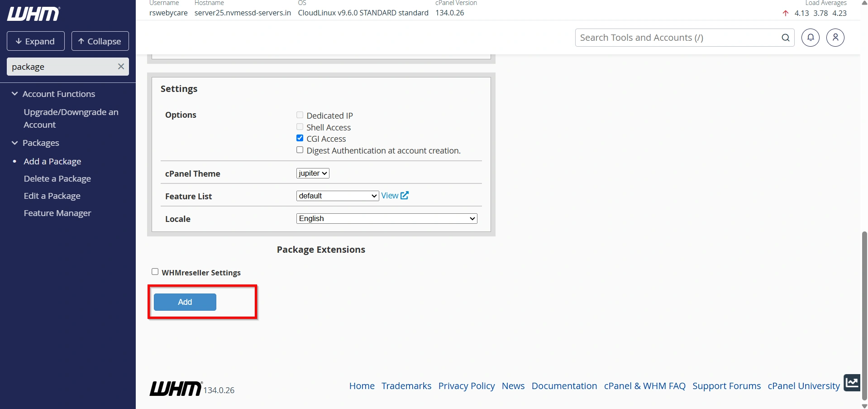
Task: Expand all sidebar menu sections
Action: pyautogui.click(x=36, y=41)
